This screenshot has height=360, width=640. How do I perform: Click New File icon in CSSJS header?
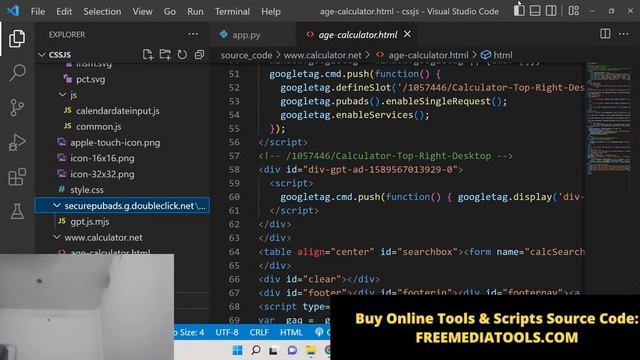148,54
